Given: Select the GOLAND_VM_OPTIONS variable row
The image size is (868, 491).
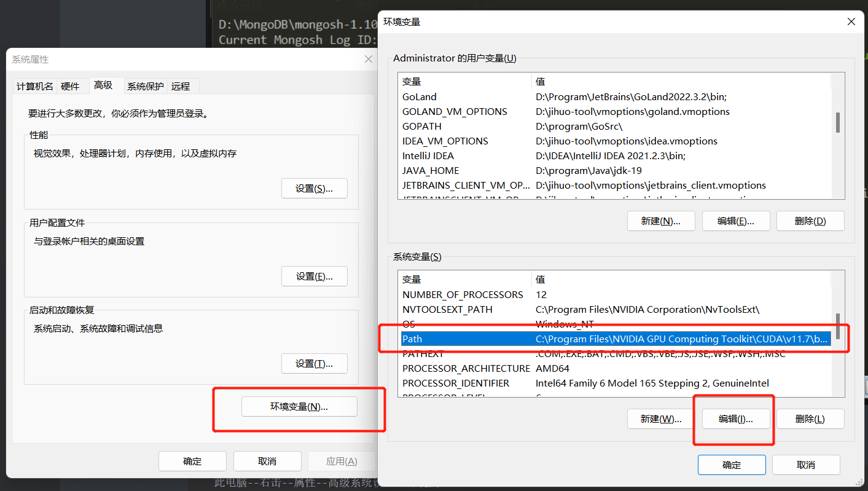Looking at the screenshot, I should coord(616,112).
